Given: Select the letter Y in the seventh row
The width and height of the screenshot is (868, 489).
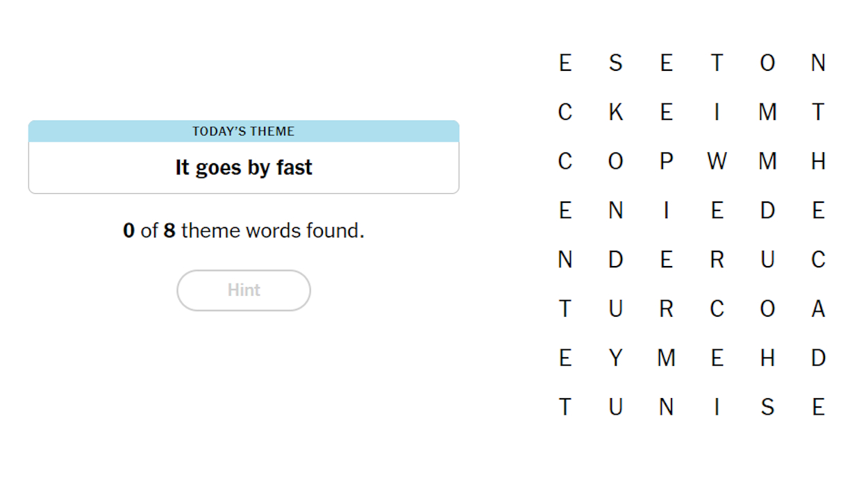Looking at the screenshot, I should point(615,358).
